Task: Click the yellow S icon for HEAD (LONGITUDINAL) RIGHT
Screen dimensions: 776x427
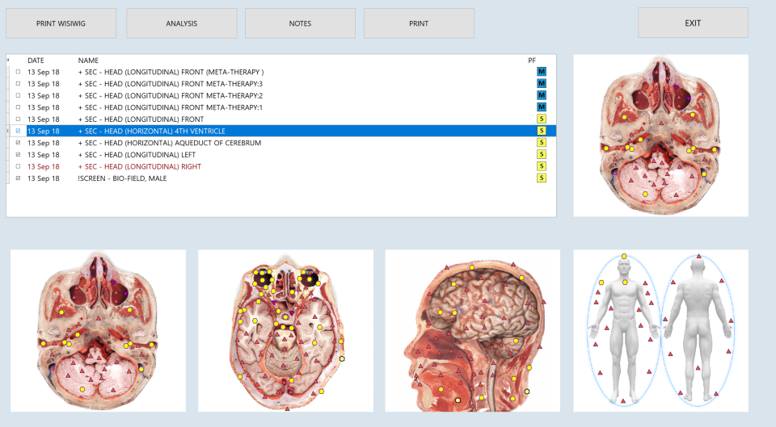Action: pos(541,166)
